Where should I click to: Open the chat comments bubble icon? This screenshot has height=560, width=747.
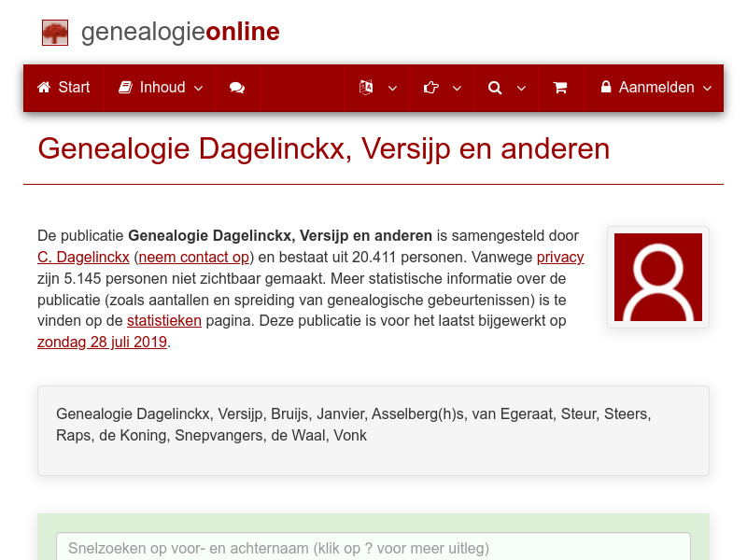[237, 88]
